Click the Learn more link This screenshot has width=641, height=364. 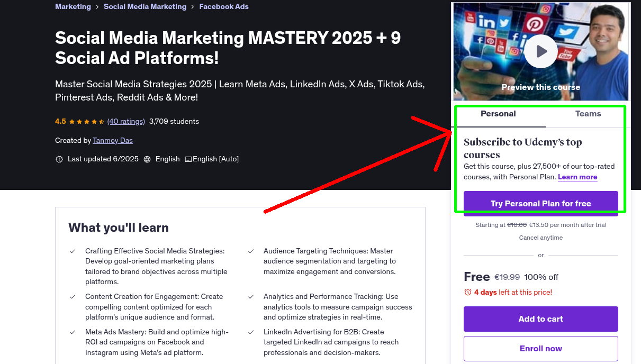pos(577,177)
